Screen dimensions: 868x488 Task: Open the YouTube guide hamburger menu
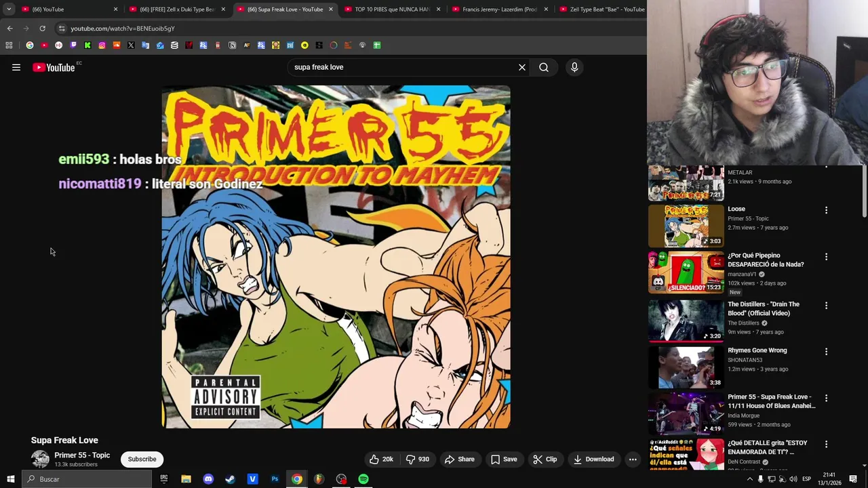[x=16, y=67]
